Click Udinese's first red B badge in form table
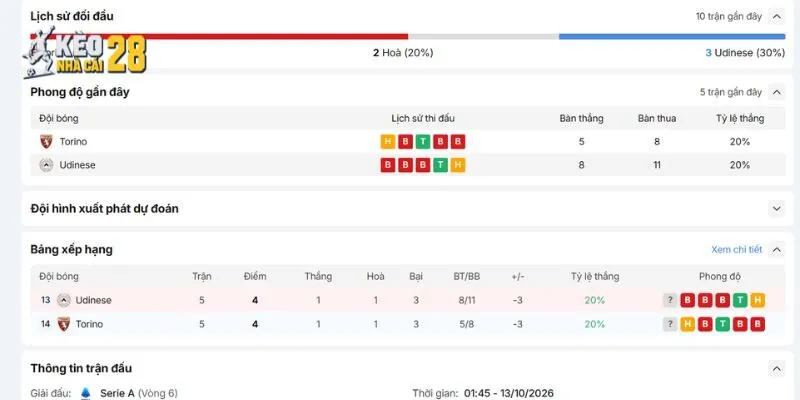This screenshot has height=400, width=800. click(x=388, y=165)
